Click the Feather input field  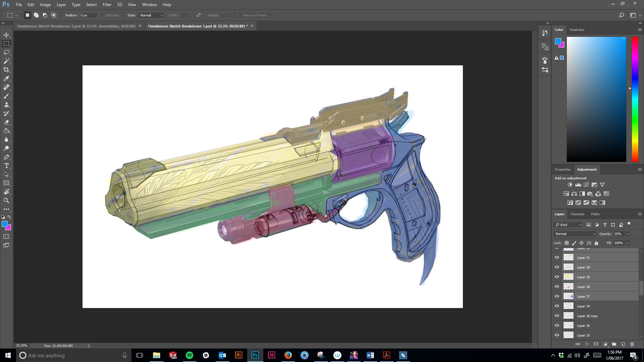(x=88, y=15)
